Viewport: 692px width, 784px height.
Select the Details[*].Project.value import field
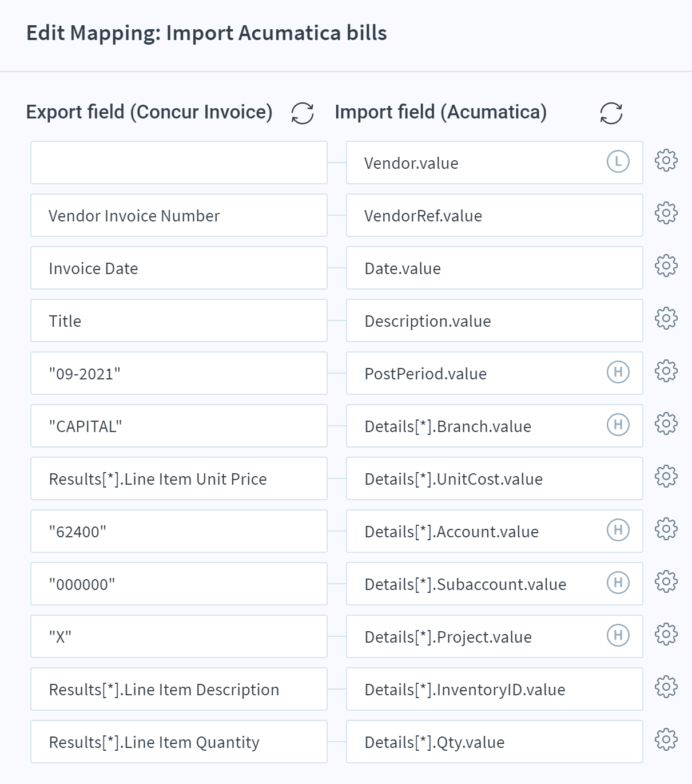pyautogui.click(x=495, y=636)
